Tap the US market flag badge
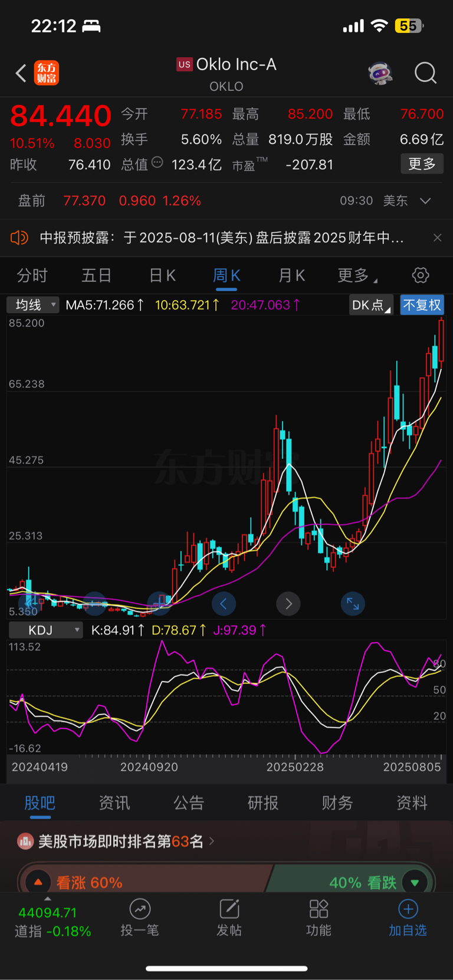453x980 pixels. tap(185, 64)
